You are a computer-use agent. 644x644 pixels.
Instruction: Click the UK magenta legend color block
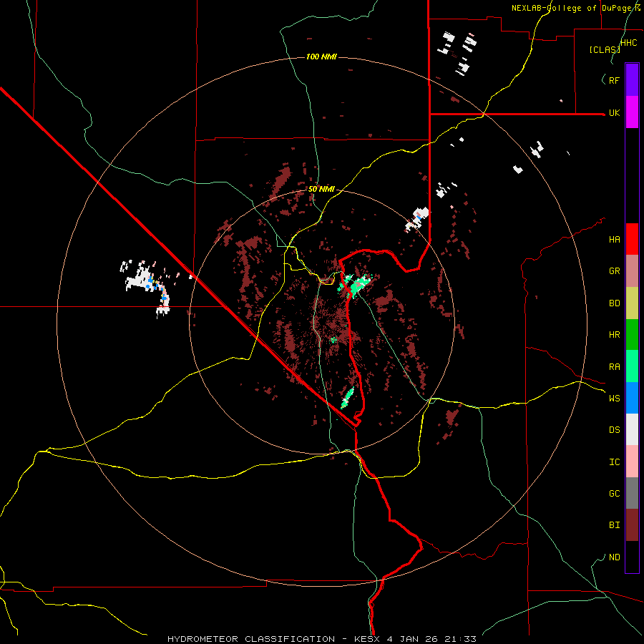(x=632, y=112)
